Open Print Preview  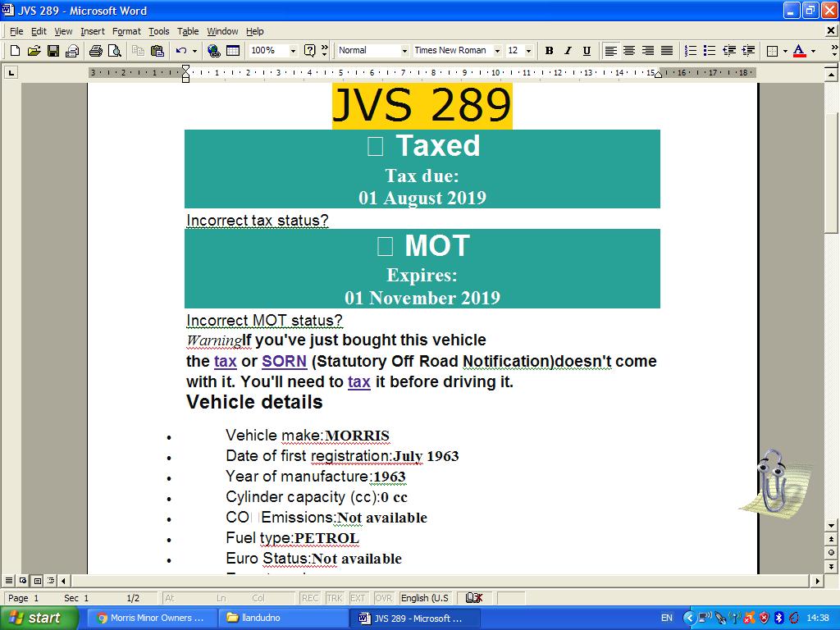coord(115,51)
